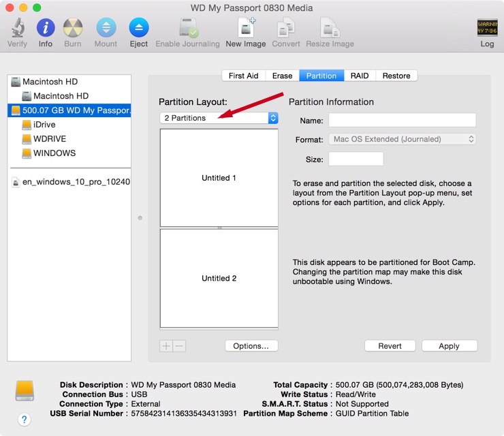
Task: Click the partition Name field
Action: click(402, 120)
